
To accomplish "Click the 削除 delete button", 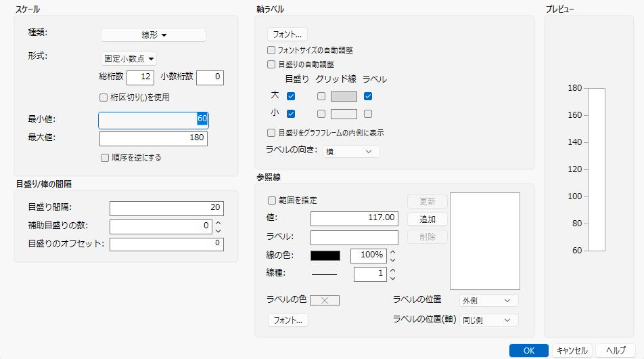I will coord(427,237).
